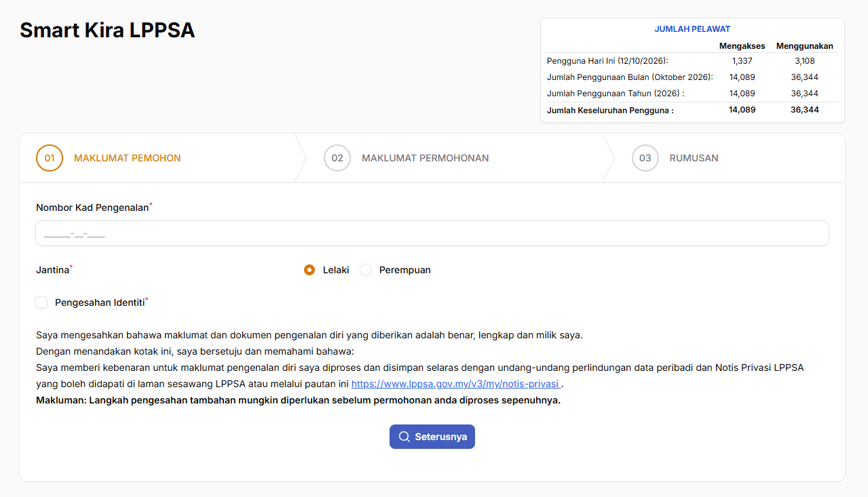Click the magnifier icon in Seterusnya button
This screenshot has height=497, width=868.
[404, 437]
